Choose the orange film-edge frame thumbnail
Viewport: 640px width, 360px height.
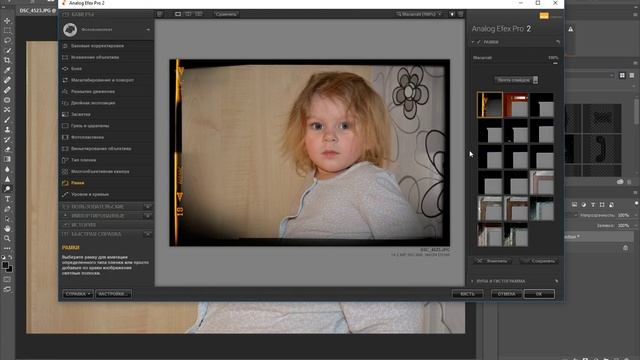pos(490,105)
